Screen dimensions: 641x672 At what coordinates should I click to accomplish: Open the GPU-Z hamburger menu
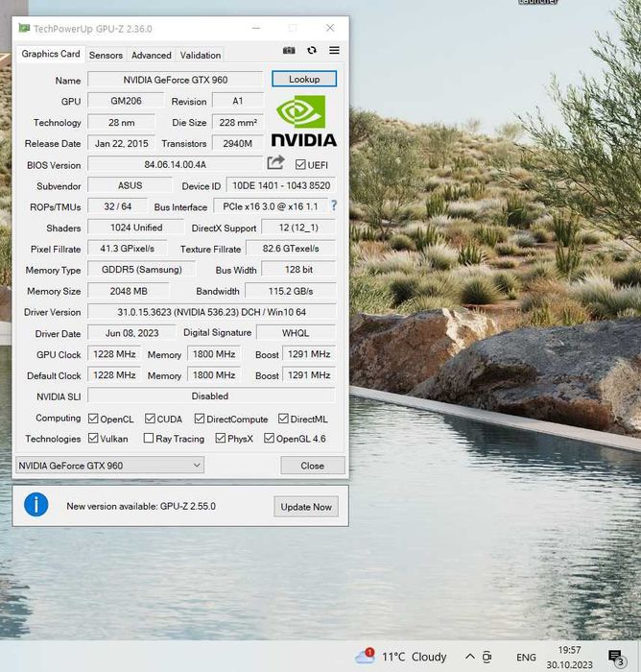coord(334,50)
